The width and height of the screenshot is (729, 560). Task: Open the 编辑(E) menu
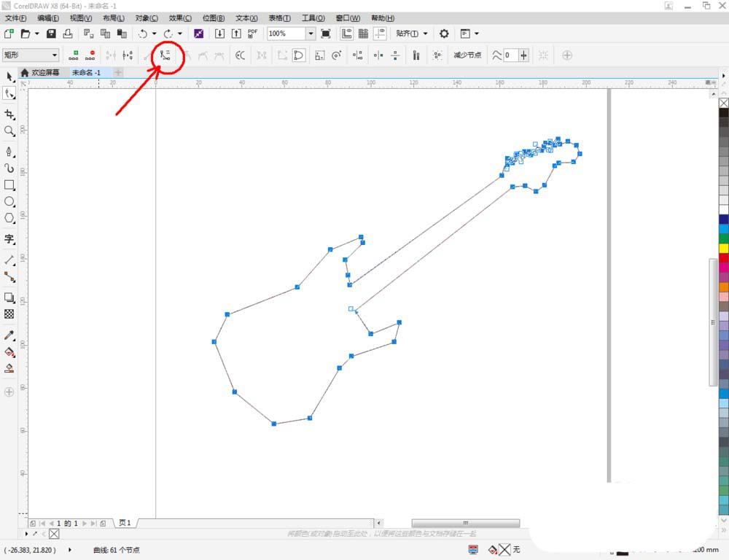click(48, 18)
